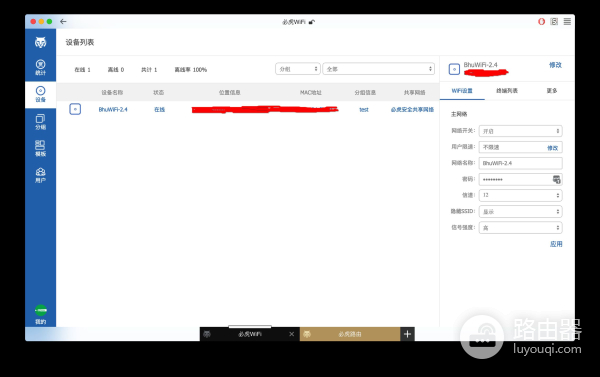
Task: Open the 设备 devices section in sidebar
Action: [41, 94]
